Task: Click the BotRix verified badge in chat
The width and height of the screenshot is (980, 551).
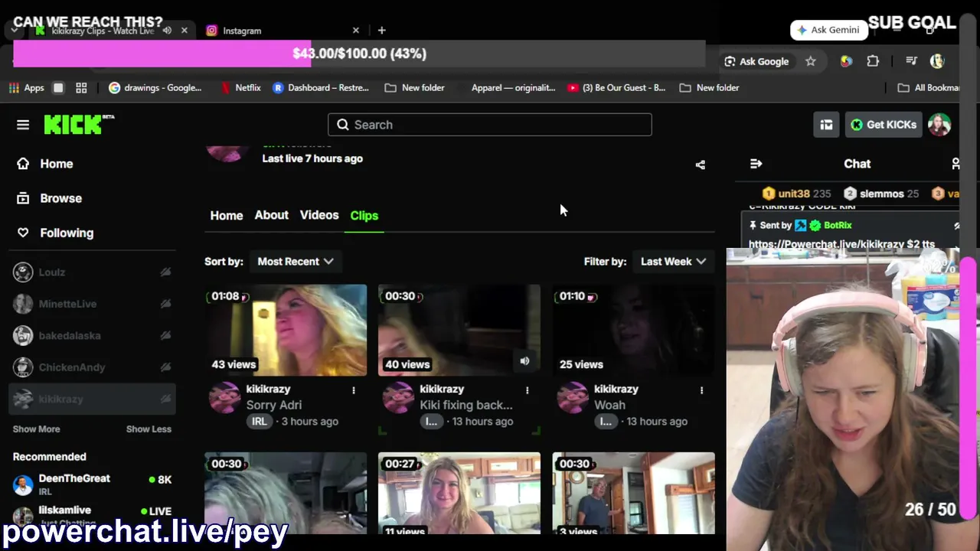Action: (x=815, y=226)
